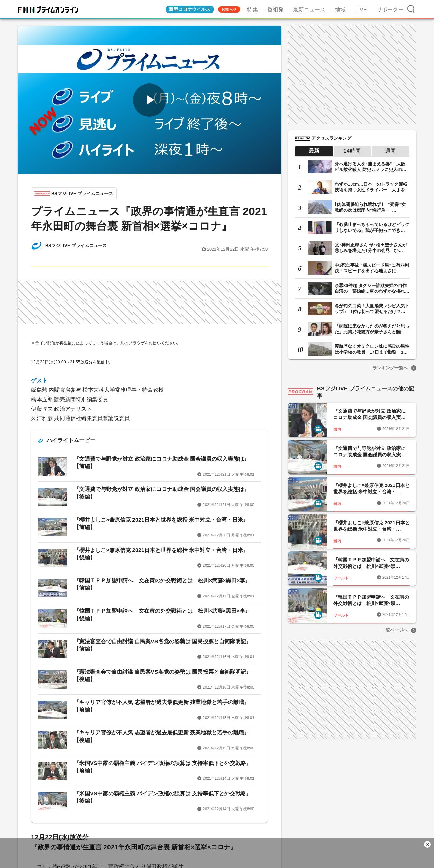The image size is (434, 868).
Task: Open ranking 3 article thumbnail
Action: pos(319,207)
